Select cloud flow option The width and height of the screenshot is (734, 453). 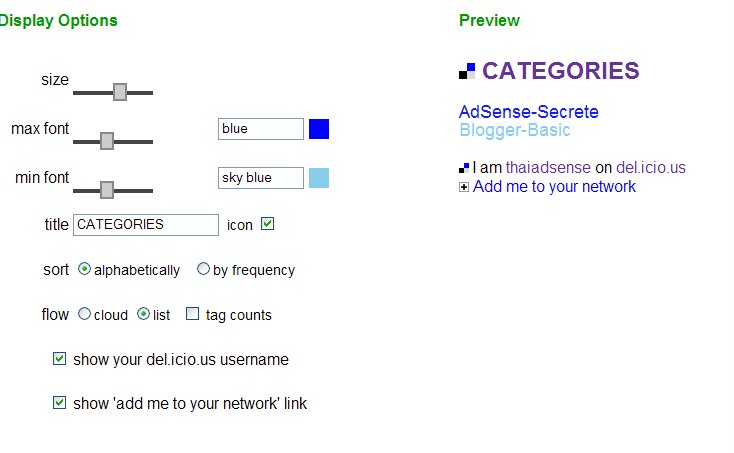pyautogui.click(x=84, y=314)
